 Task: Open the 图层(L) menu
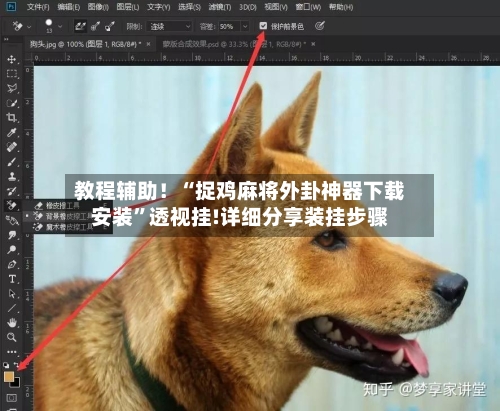[x=128, y=7]
